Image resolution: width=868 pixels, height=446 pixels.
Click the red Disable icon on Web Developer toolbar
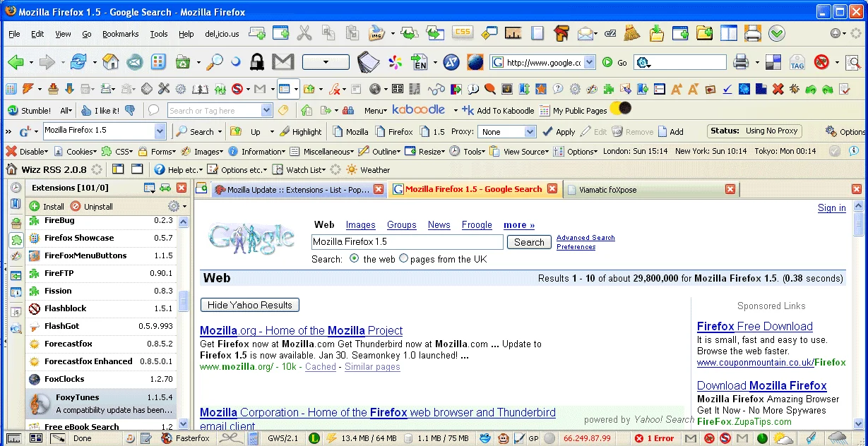pos(13,151)
